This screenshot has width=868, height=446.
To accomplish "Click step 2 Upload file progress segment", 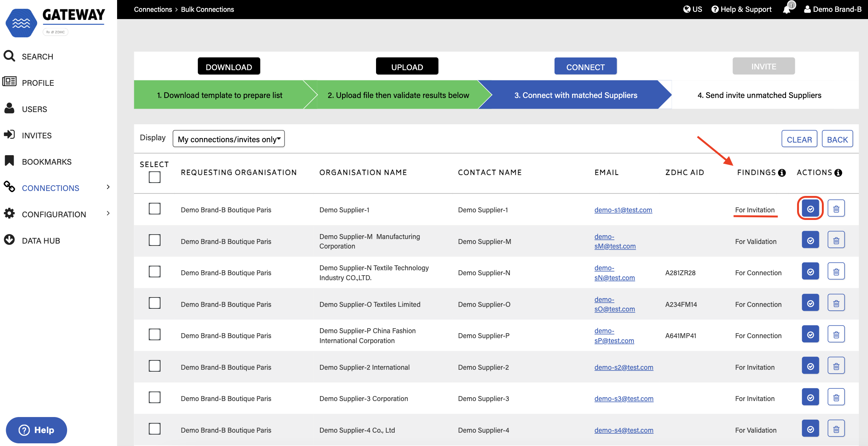I will pos(398,95).
